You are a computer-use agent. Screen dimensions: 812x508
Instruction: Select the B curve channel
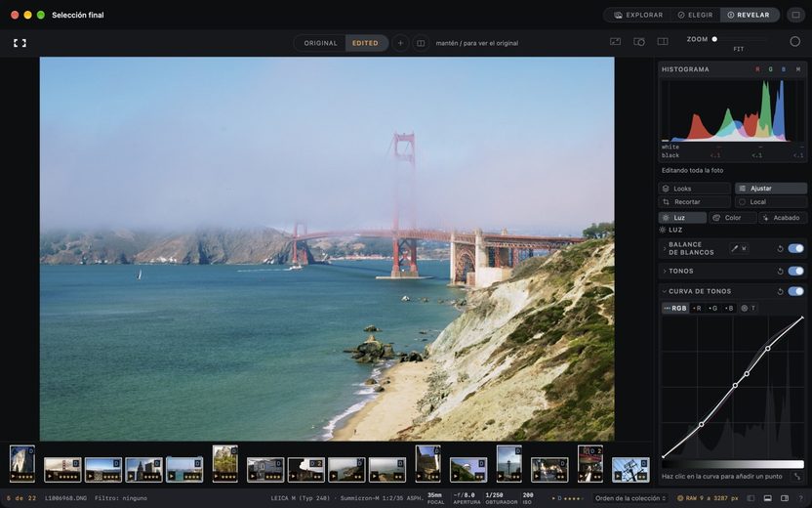point(728,308)
